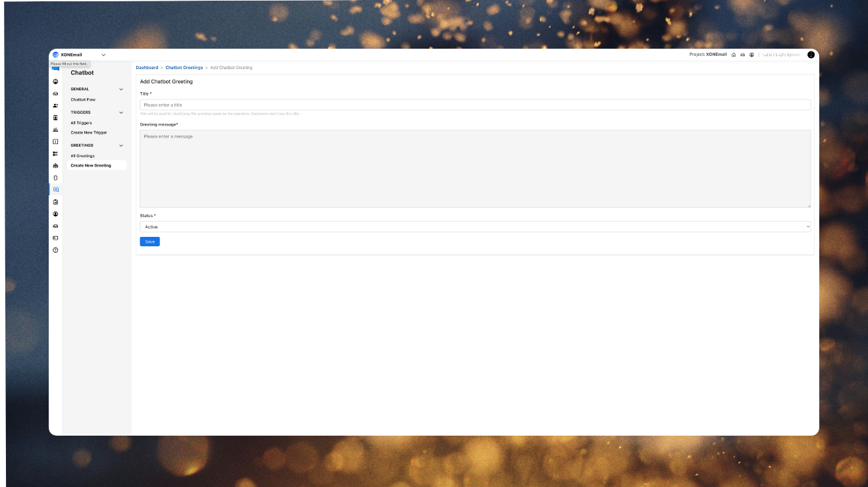Screen dimensions: 868x487
Task: Open the help question mark icon in sidebar
Action: click(55, 250)
